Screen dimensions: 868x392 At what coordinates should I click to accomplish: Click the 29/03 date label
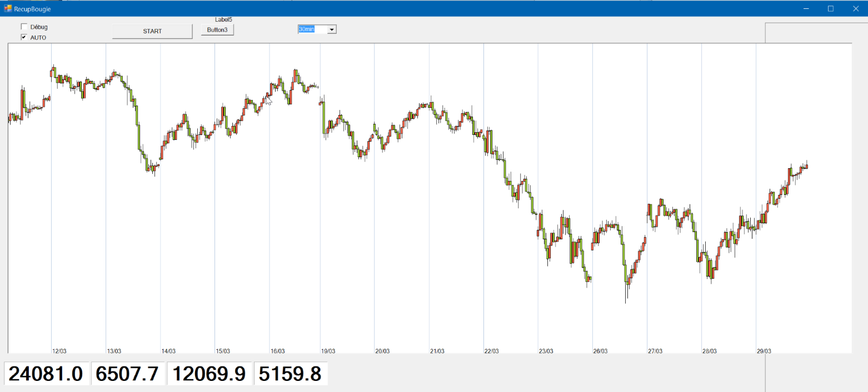(764, 351)
